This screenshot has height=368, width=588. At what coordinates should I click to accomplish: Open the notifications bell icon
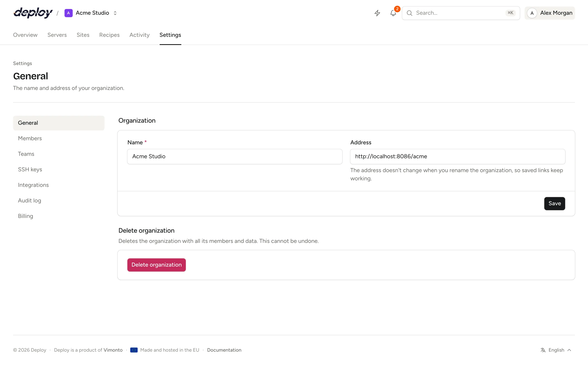393,13
